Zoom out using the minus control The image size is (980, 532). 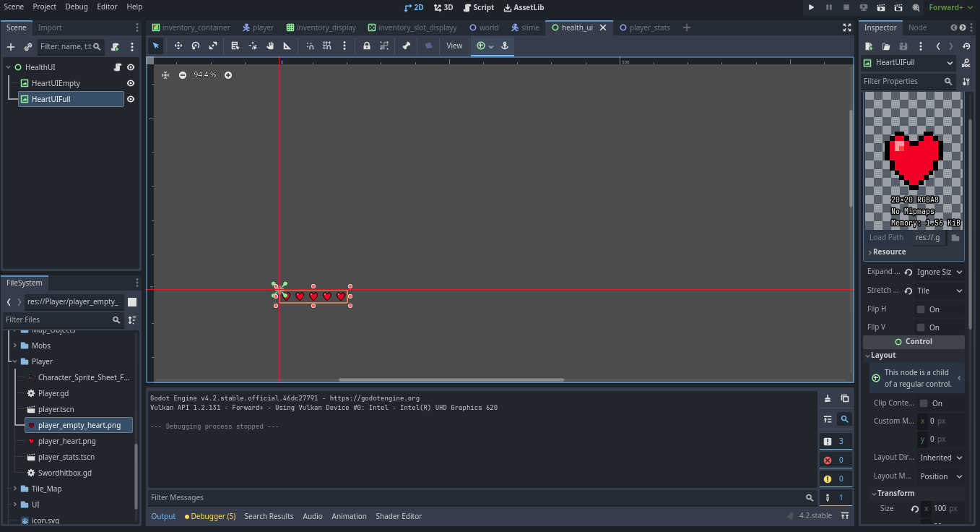pyautogui.click(x=183, y=74)
